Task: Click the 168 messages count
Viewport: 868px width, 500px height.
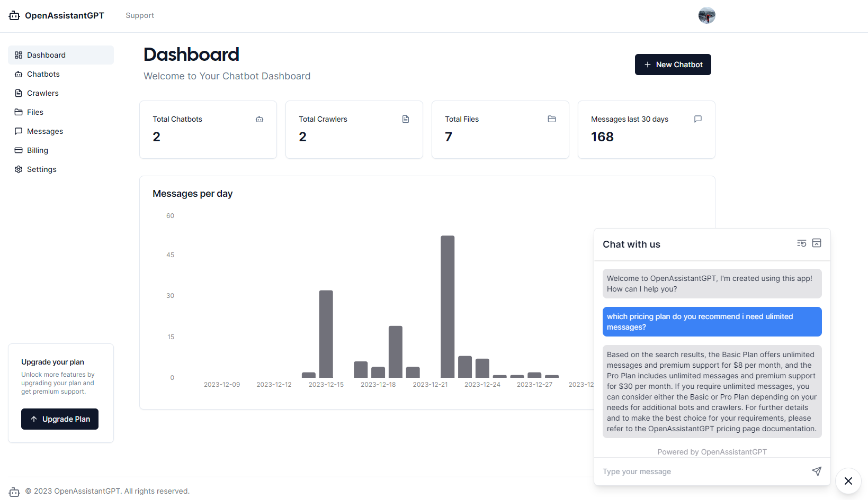Action: tap(603, 137)
